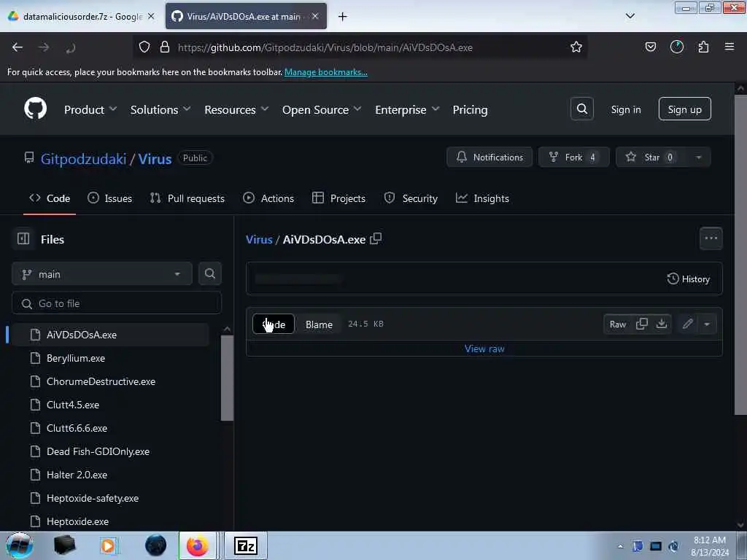Open the Projects tab
This screenshot has height=560, width=747.
click(338, 198)
